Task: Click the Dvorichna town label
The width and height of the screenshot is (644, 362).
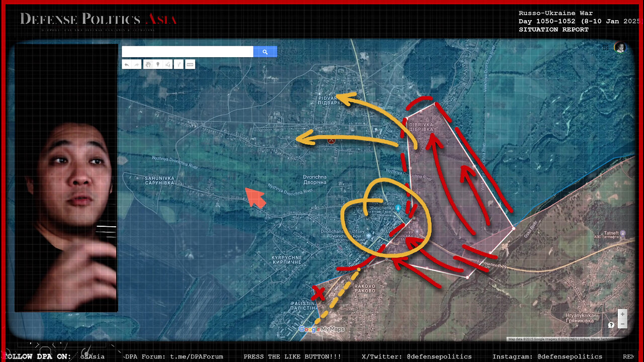Action: tap(314, 180)
